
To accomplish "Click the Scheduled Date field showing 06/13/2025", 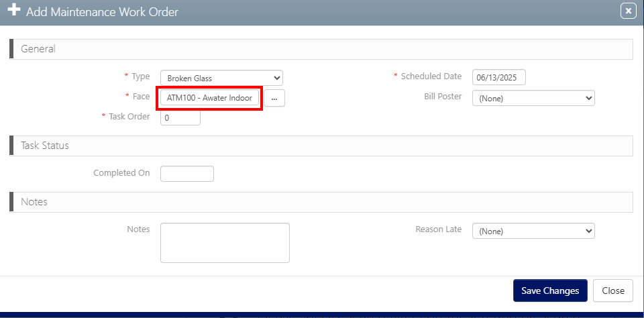I will click(498, 77).
